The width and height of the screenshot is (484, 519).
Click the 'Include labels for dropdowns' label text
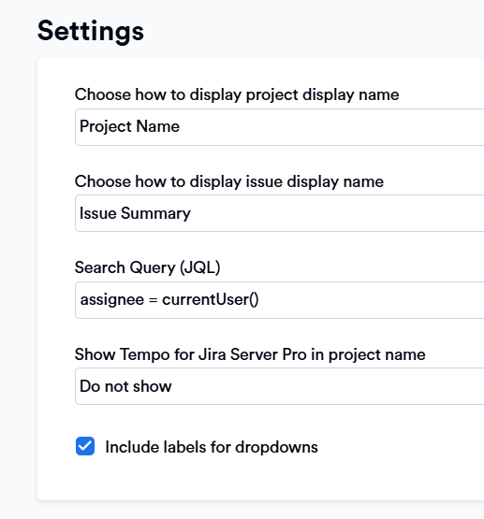(x=211, y=447)
